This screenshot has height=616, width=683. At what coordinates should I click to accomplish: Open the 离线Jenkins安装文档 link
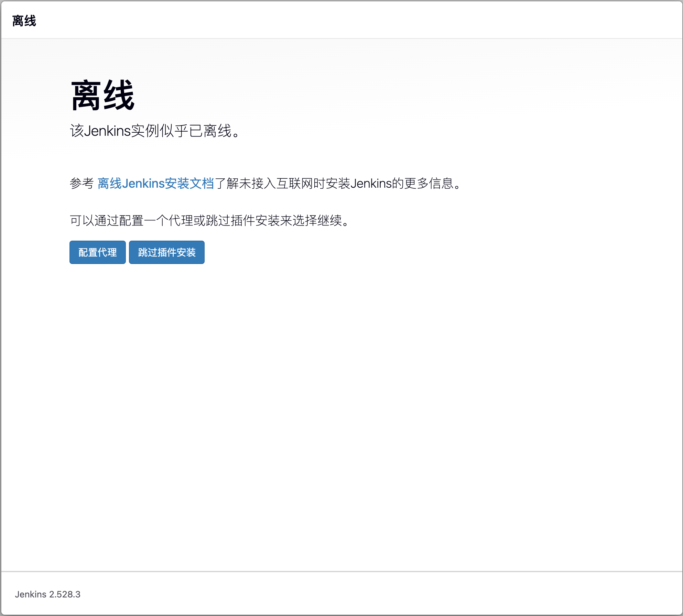pyautogui.click(x=155, y=184)
